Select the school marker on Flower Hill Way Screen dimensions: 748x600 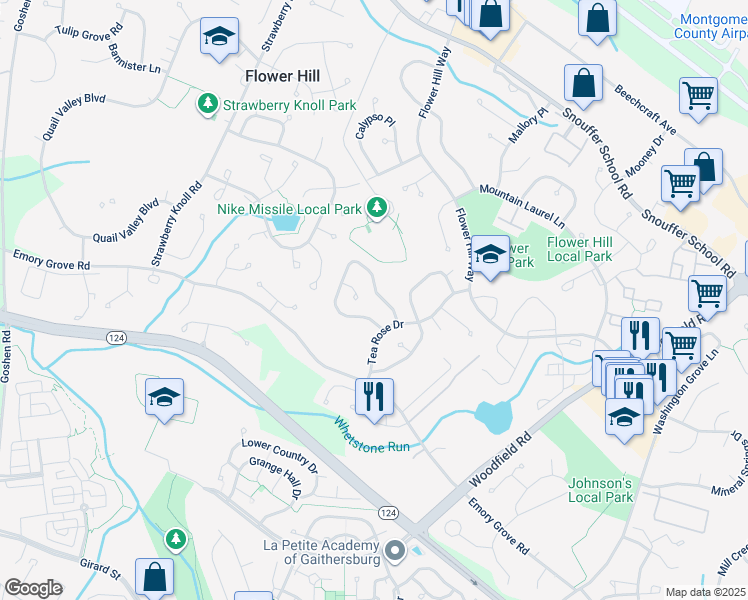tap(490, 255)
